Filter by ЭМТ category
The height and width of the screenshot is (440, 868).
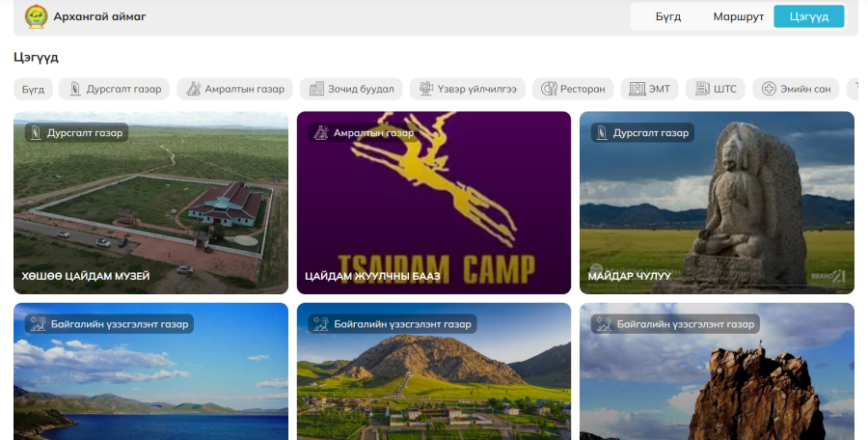[649, 89]
